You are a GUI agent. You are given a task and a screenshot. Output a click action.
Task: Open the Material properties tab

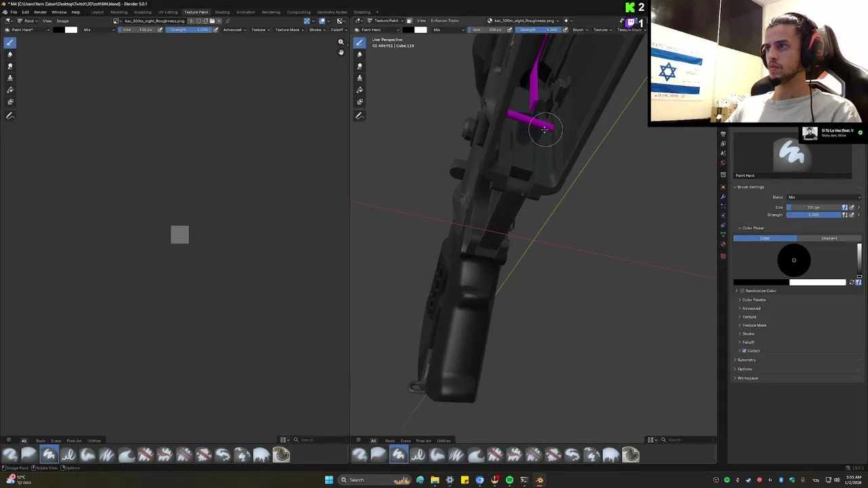[723, 244]
